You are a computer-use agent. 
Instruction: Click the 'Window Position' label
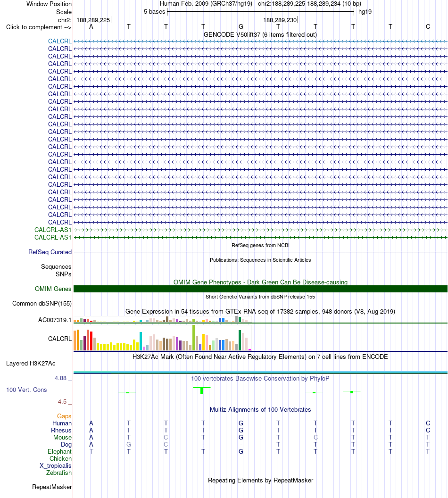click(49, 4)
